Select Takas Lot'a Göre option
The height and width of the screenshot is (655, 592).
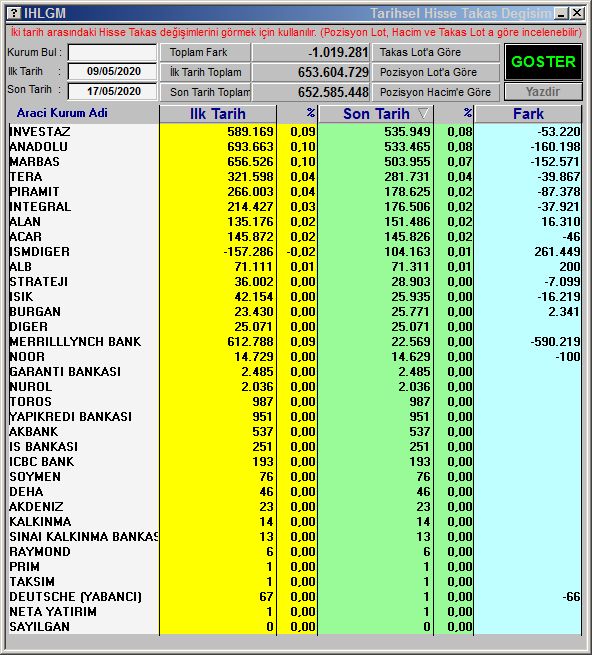tap(435, 52)
